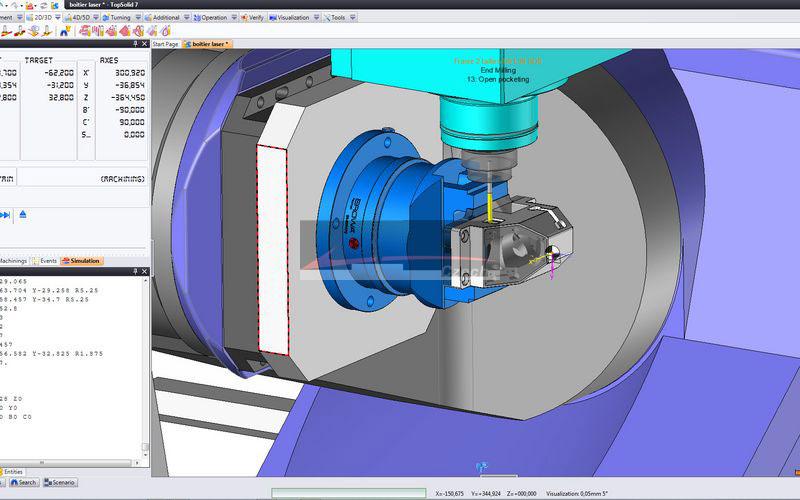Expand the Visualization menu dropdown arrow
This screenshot has height=500, width=800.
point(317,17)
